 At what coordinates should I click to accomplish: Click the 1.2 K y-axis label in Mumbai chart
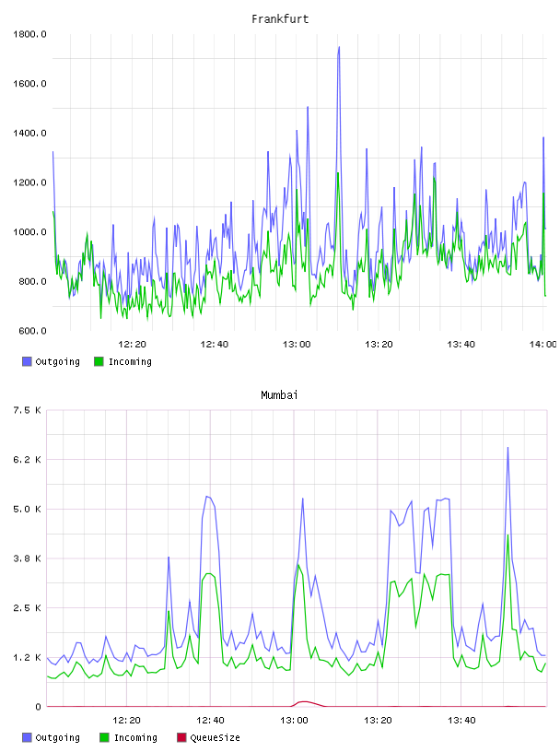(27, 657)
